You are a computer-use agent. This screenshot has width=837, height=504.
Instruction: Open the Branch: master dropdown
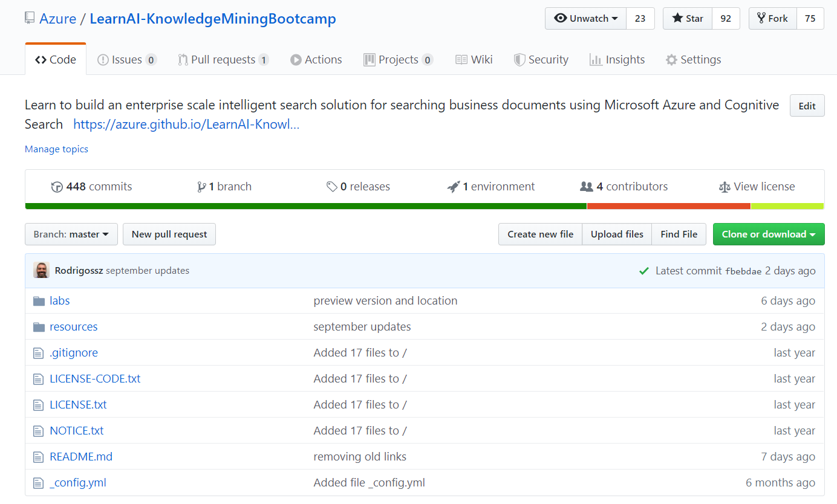71,234
